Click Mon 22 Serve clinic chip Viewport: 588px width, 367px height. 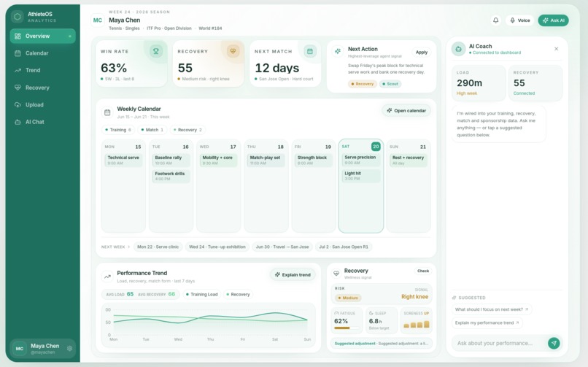[158, 247]
